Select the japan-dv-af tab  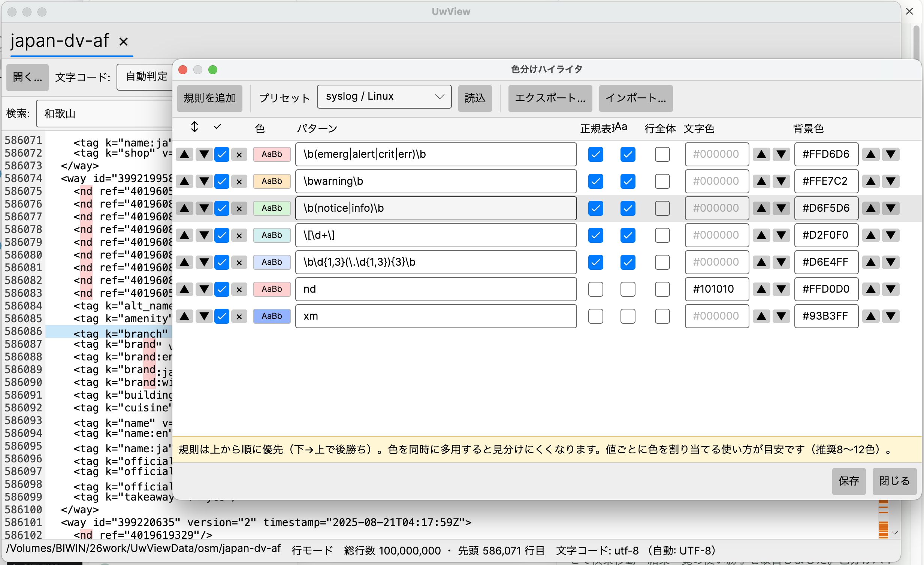(x=60, y=40)
